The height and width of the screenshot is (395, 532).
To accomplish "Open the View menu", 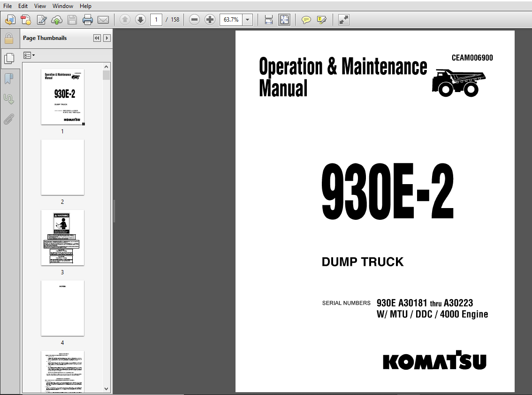I will (40, 6).
